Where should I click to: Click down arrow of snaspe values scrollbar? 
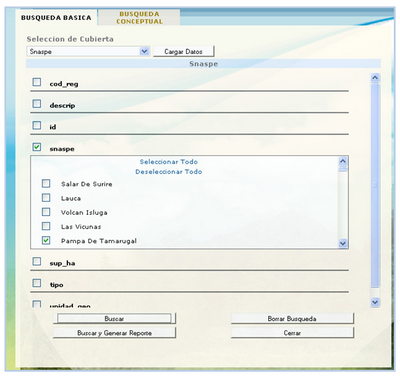(343, 243)
